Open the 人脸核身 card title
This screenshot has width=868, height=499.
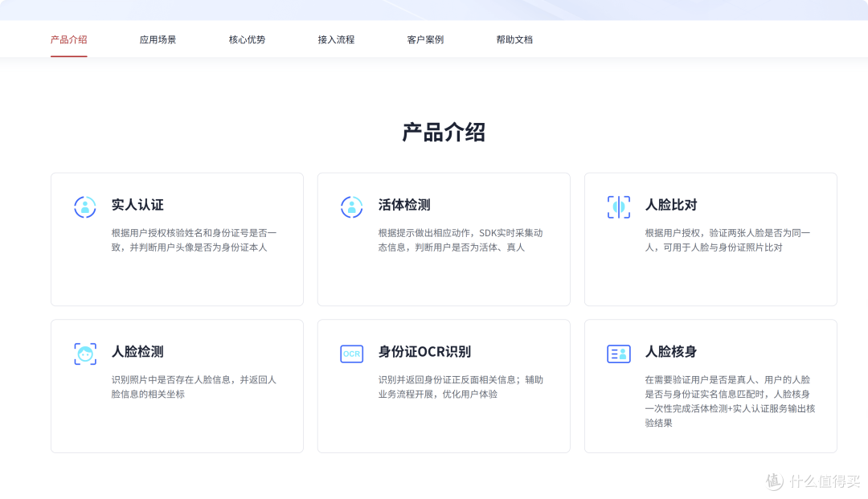[671, 351]
